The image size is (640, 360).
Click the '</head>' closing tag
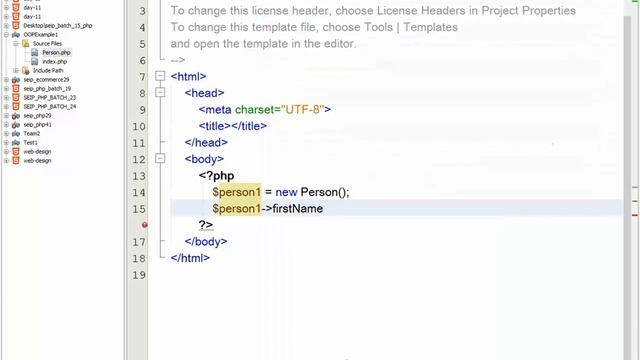(206, 142)
